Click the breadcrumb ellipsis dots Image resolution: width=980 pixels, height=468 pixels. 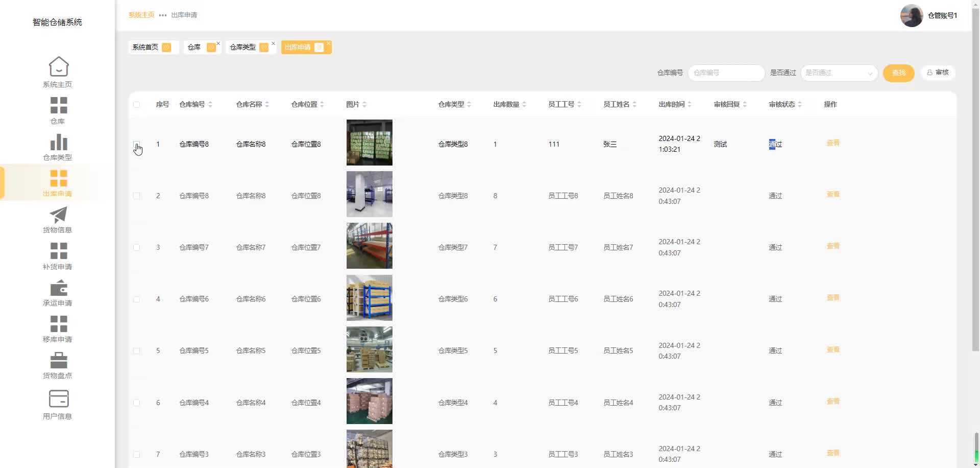click(163, 15)
